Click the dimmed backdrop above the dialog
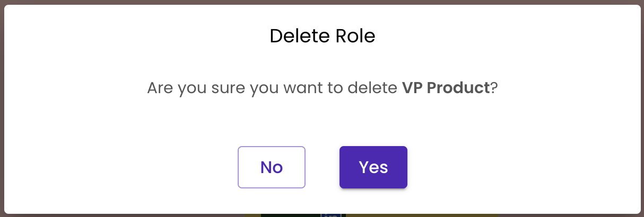The width and height of the screenshot is (644, 217). 322,2
